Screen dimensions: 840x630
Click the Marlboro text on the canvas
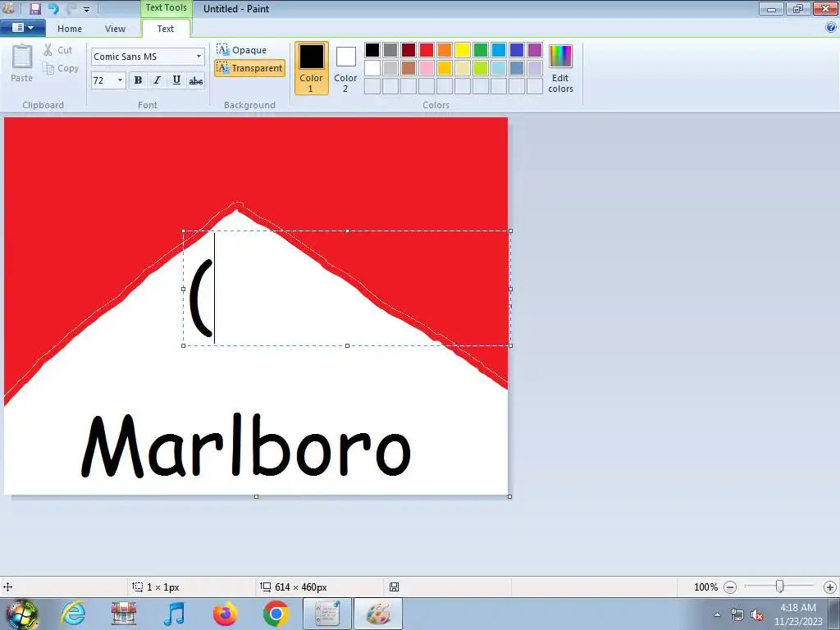(x=246, y=445)
